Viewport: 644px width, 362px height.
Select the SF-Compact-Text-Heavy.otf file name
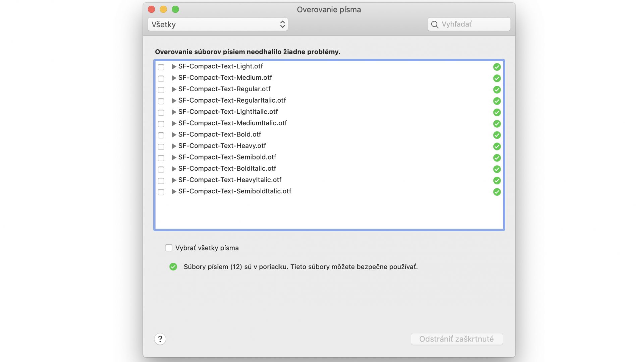click(x=222, y=146)
